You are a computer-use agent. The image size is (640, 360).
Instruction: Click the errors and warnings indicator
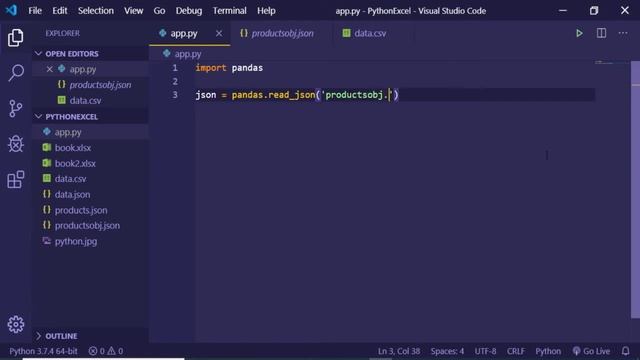point(106,351)
